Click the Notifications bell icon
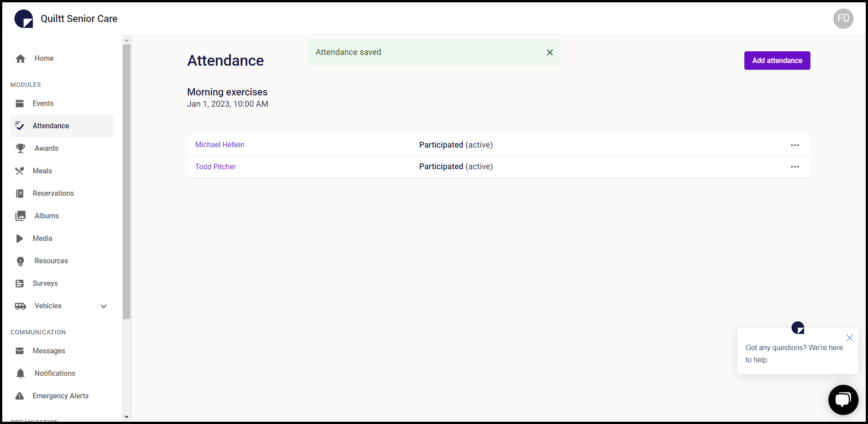Screen dimensions: 868x424 coord(20,373)
